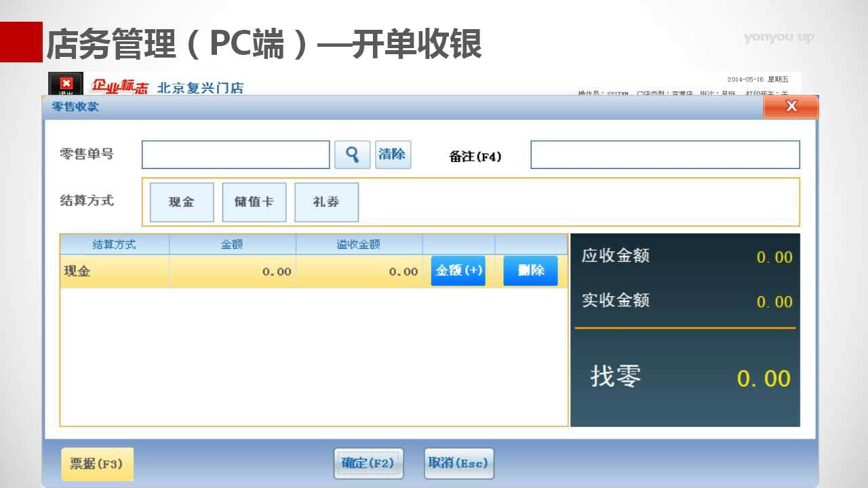This screenshot has height=488, width=868.
Task: Confirm payment with 确定(F2)
Action: coord(368,464)
